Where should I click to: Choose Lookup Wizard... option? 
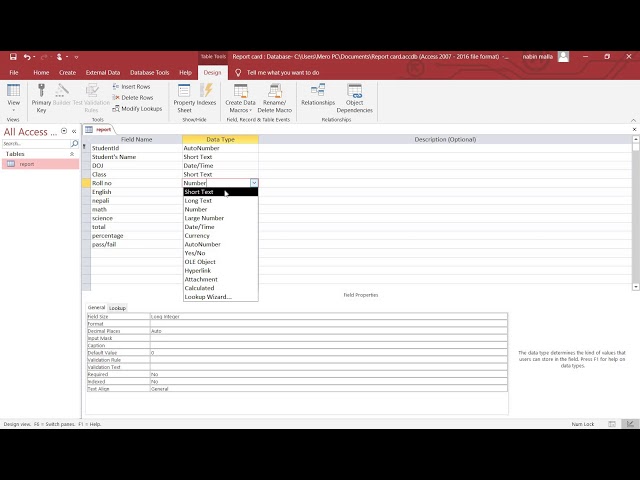click(x=220, y=297)
